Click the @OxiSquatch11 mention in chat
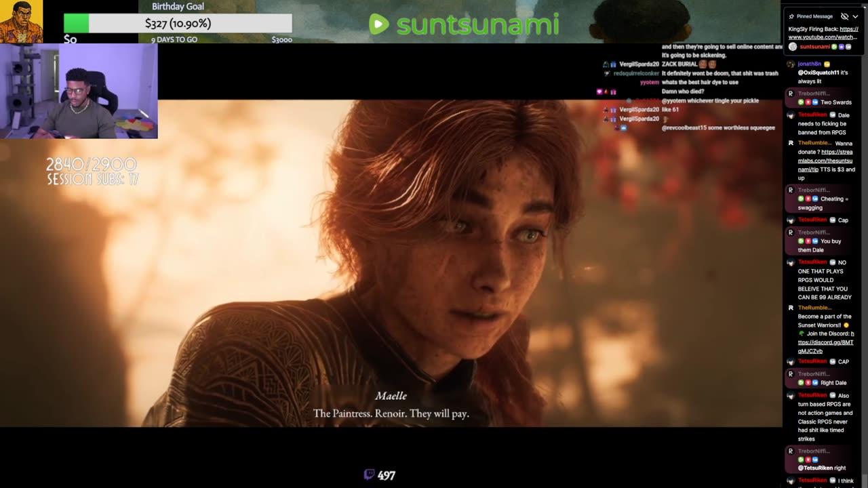Screen dimensions: 868x488 (818, 73)
